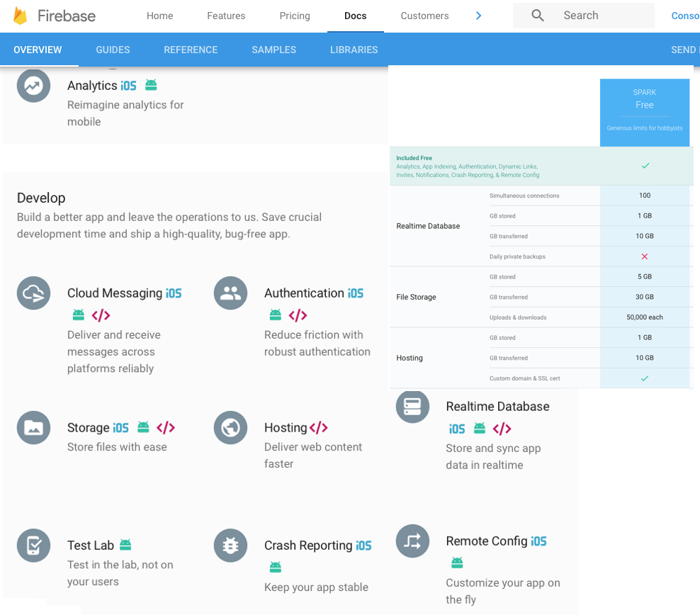This screenshot has height=615, width=700.
Task: Click the Test Lab Android badge
Action: pos(125,545)
